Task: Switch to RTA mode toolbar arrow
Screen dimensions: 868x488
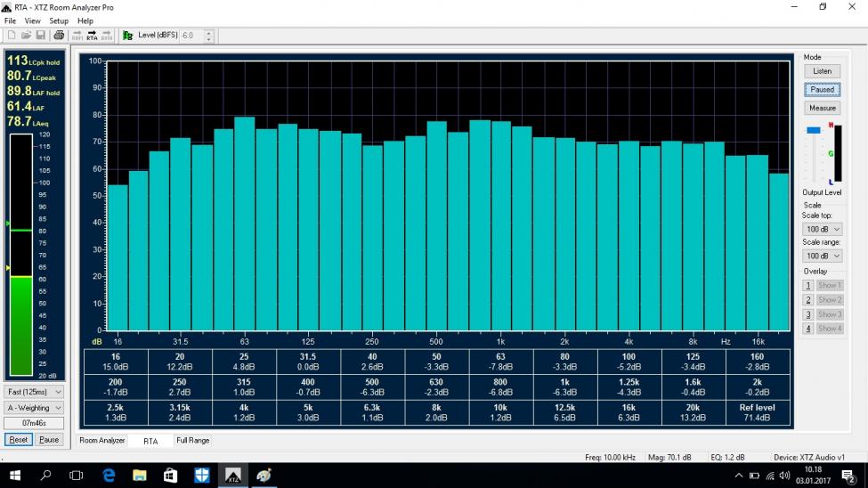Action: [92, 36]
